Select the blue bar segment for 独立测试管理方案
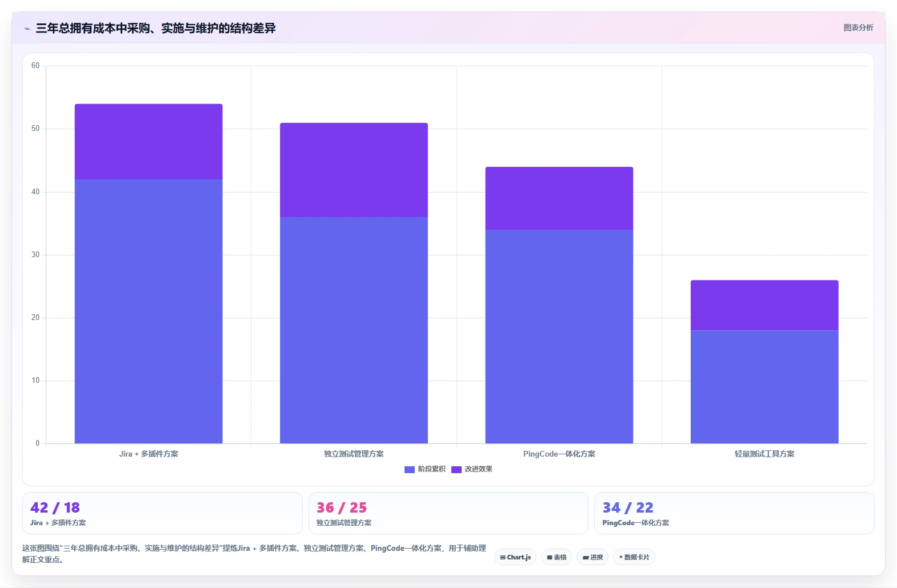 [x=354, y=330]
